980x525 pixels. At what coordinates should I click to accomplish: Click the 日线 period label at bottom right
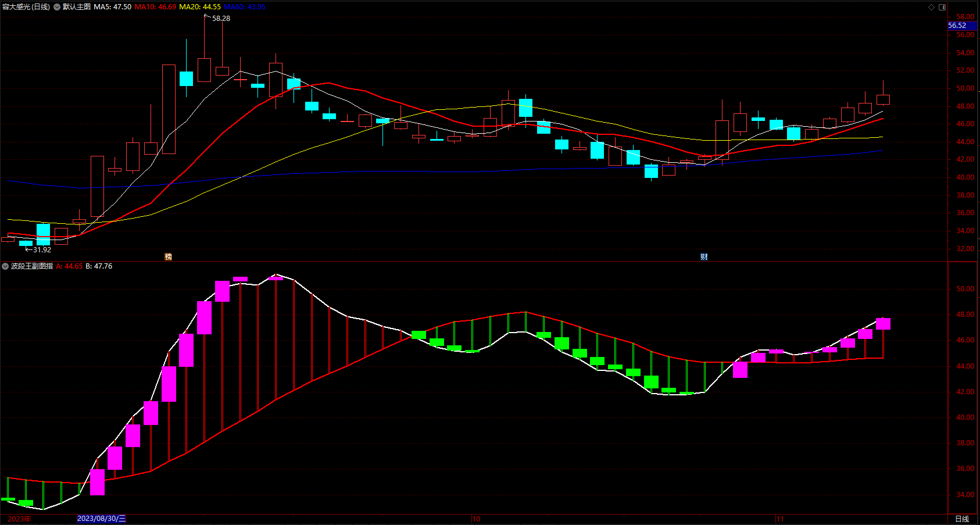[962, 519]
